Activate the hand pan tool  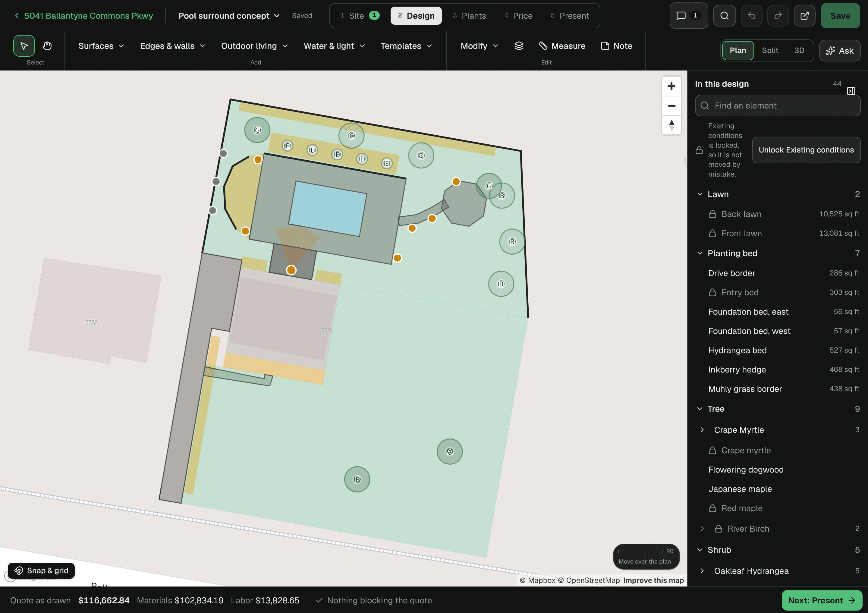tap(47, 46)
